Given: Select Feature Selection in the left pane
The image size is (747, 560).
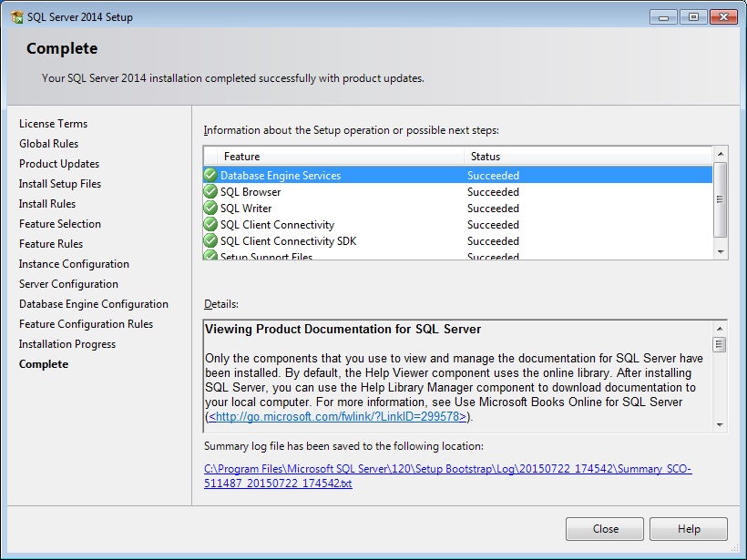Looking at the screenshot, I should (59, 223).
